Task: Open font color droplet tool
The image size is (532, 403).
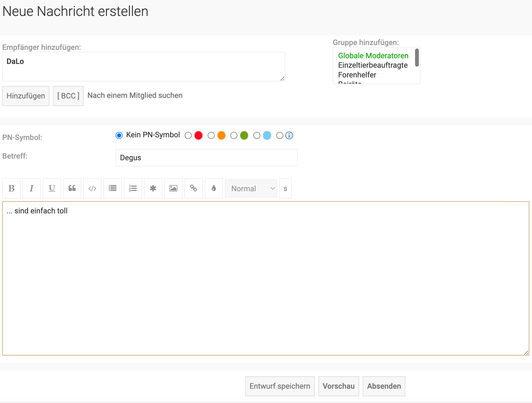Action: [214, 188]
